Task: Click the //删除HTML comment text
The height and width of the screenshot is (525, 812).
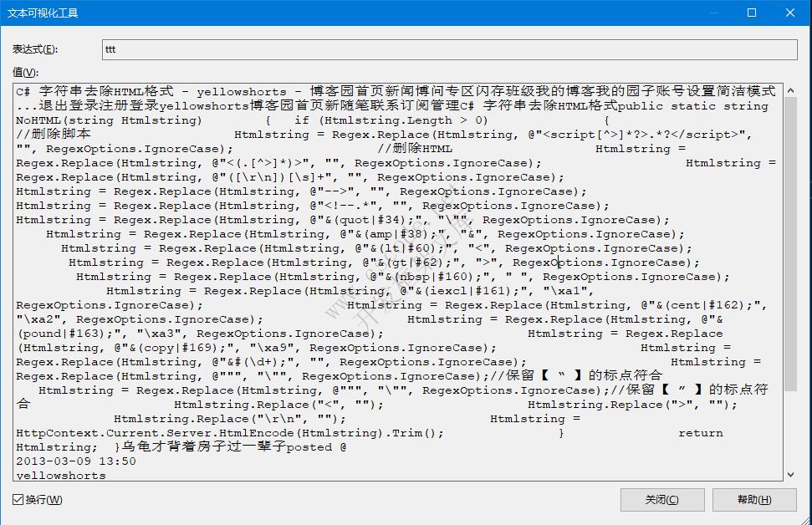Action: 415,149
